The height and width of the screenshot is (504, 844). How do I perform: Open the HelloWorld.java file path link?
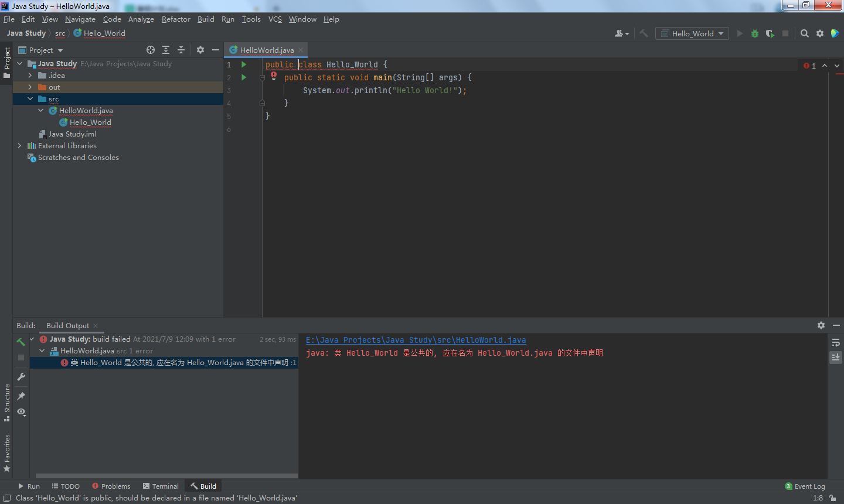pyautogui.click(x=416, y=340)
